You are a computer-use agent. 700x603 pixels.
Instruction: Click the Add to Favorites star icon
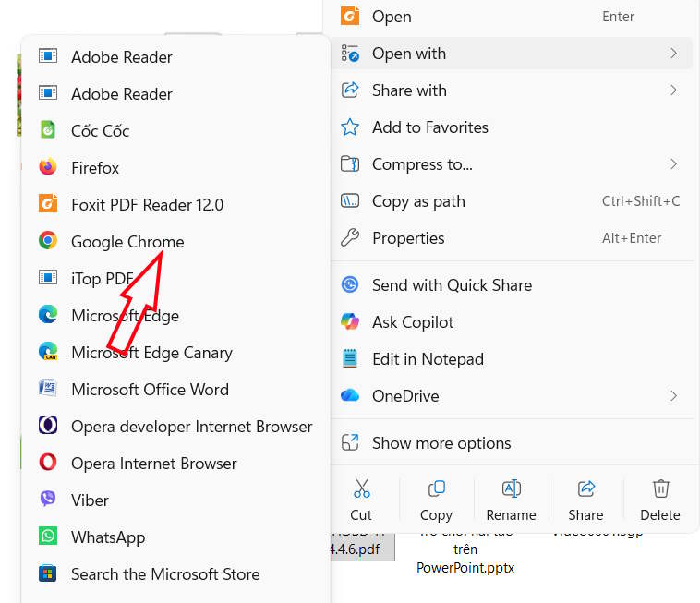point(350,127)
